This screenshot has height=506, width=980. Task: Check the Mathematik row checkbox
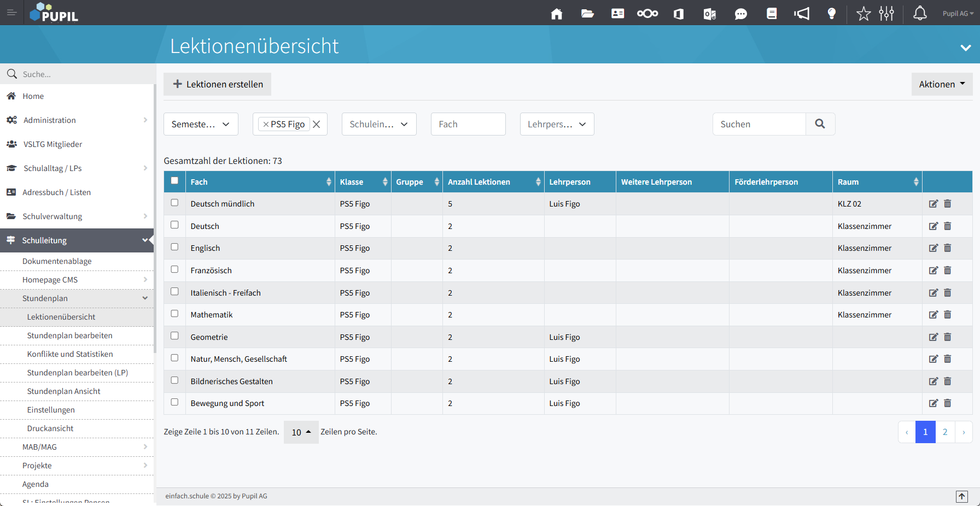[x=174, y=314]
